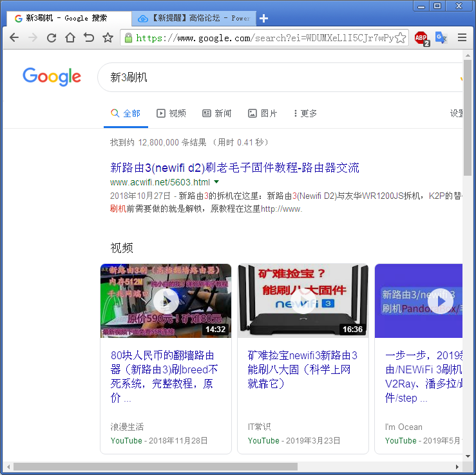Image resolution: width=476 pixels, height=475 pixels.
Task: Open 一步一步 2019 NEWiFi 3刷机 video link
Action: (424, 377)
